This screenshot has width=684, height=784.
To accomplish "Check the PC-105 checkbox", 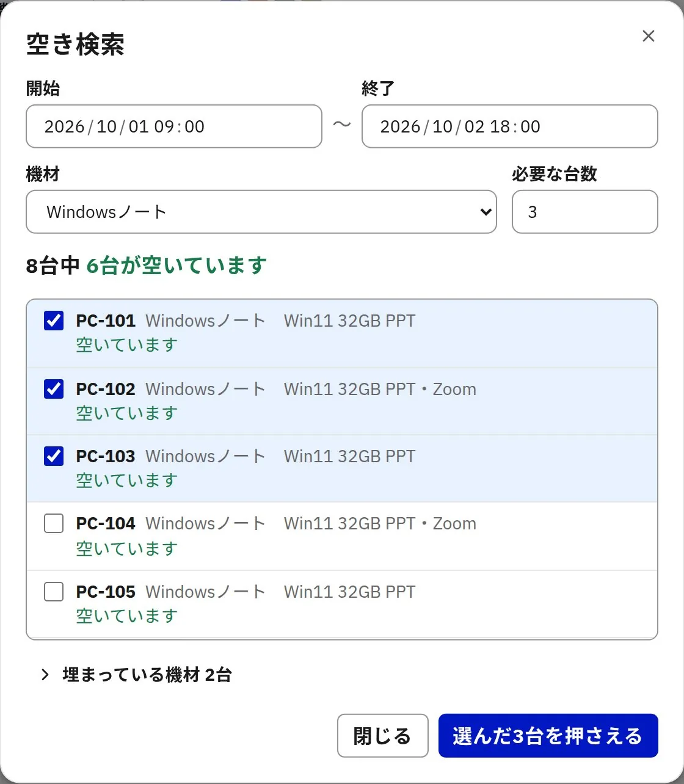I will pos(54,592).
